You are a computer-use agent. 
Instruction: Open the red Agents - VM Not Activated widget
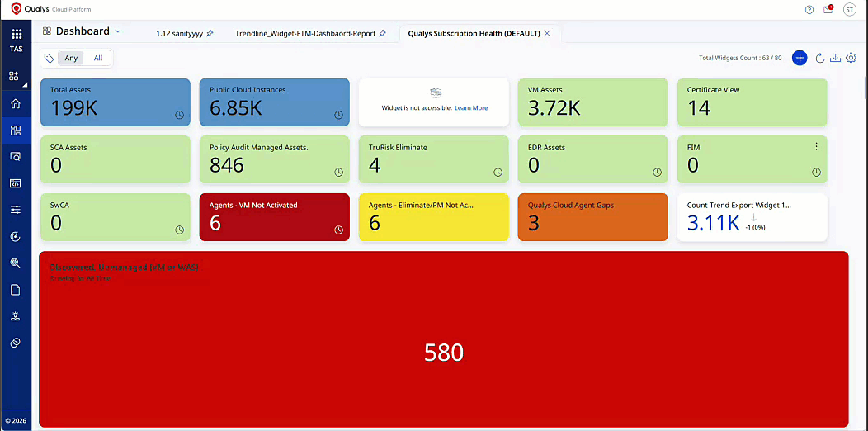[275, 217]
